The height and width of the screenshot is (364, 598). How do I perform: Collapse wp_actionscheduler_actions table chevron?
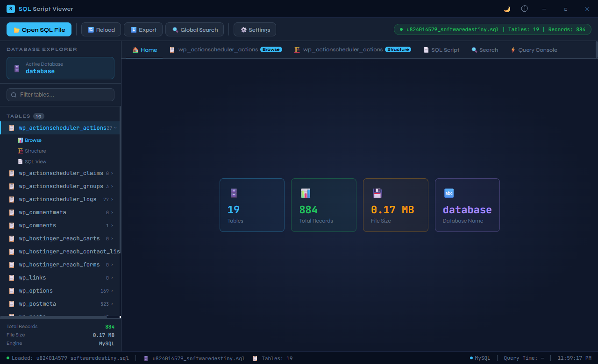[x=115, y=128]
